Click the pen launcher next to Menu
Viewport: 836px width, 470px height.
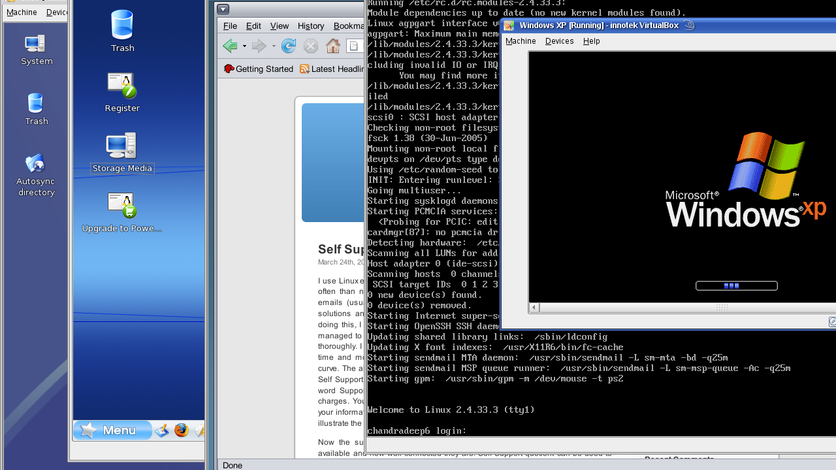(162, 430)
